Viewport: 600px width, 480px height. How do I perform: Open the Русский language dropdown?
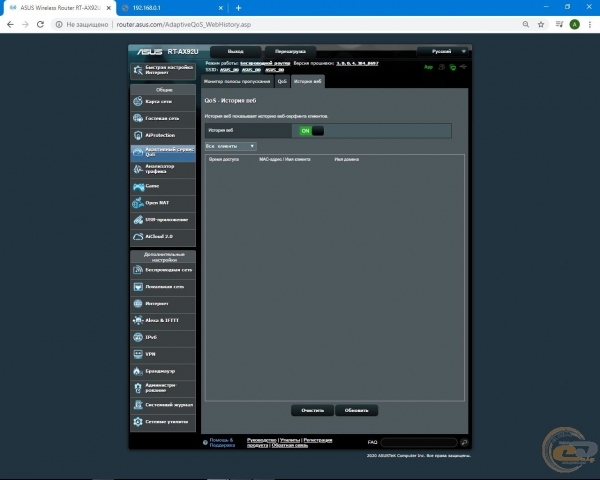pos(444,51)
